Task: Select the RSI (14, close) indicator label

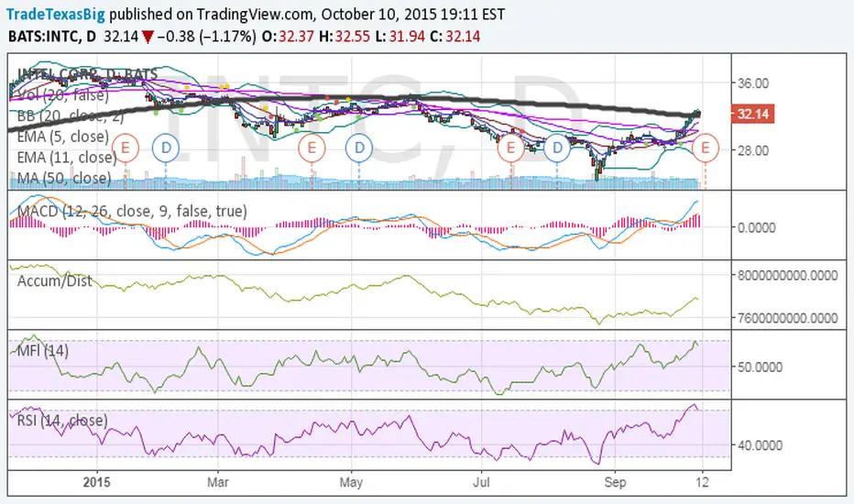Action: [62, 420]
